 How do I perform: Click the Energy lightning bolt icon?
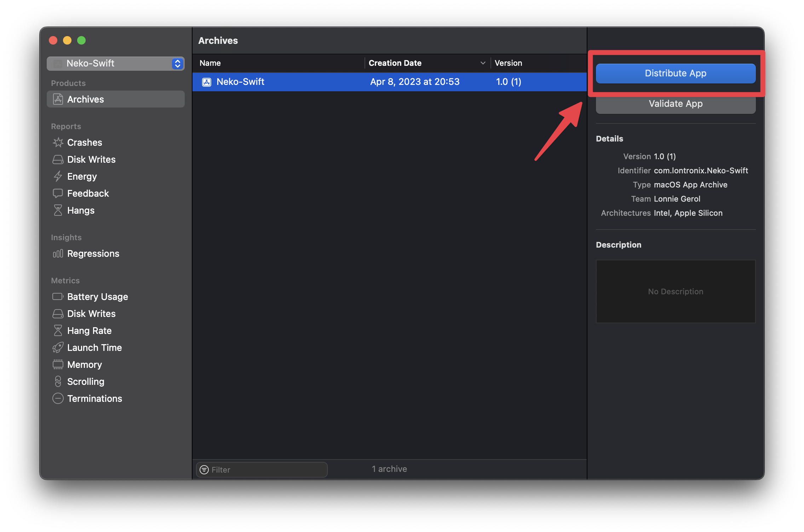click(x=58, y=177)
